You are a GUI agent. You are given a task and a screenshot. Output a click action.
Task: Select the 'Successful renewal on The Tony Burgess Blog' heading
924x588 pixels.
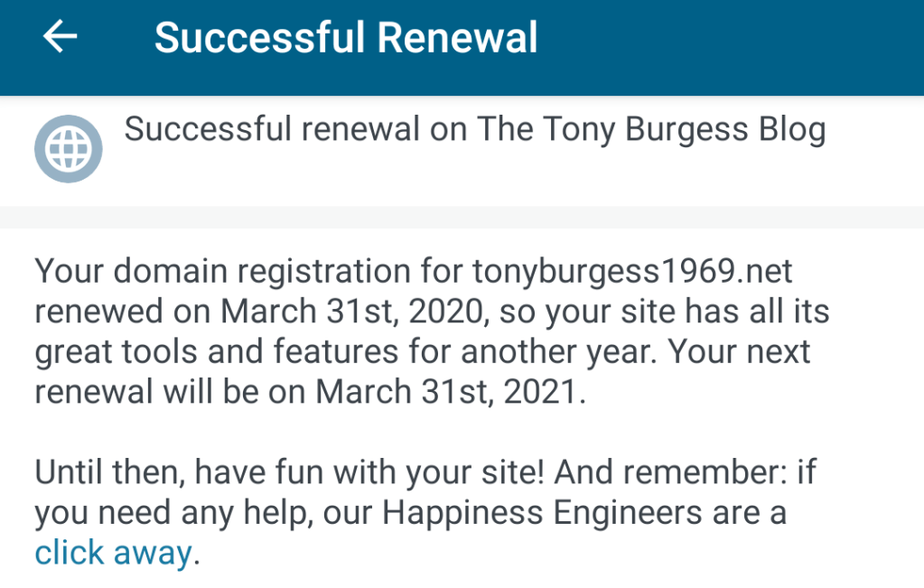coord(474,130)
